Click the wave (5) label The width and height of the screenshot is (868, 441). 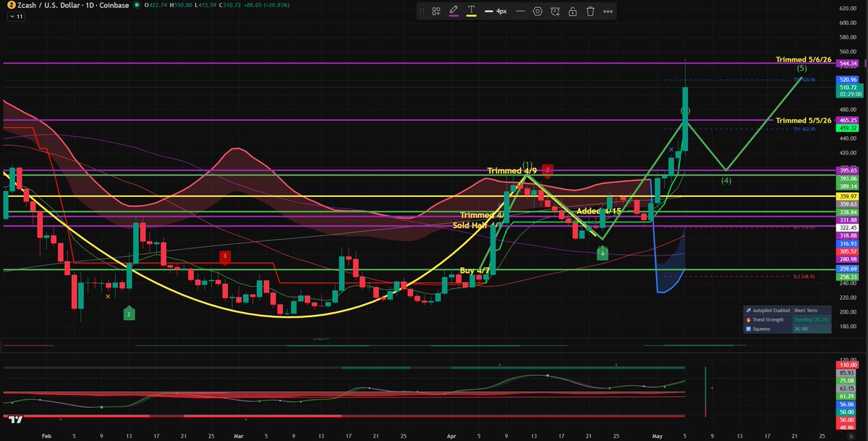pos(802,67)
